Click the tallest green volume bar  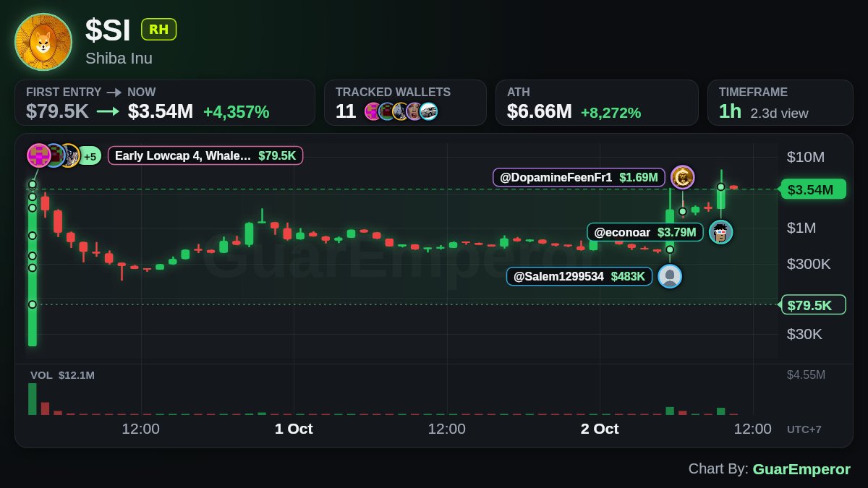coord(33,399)
